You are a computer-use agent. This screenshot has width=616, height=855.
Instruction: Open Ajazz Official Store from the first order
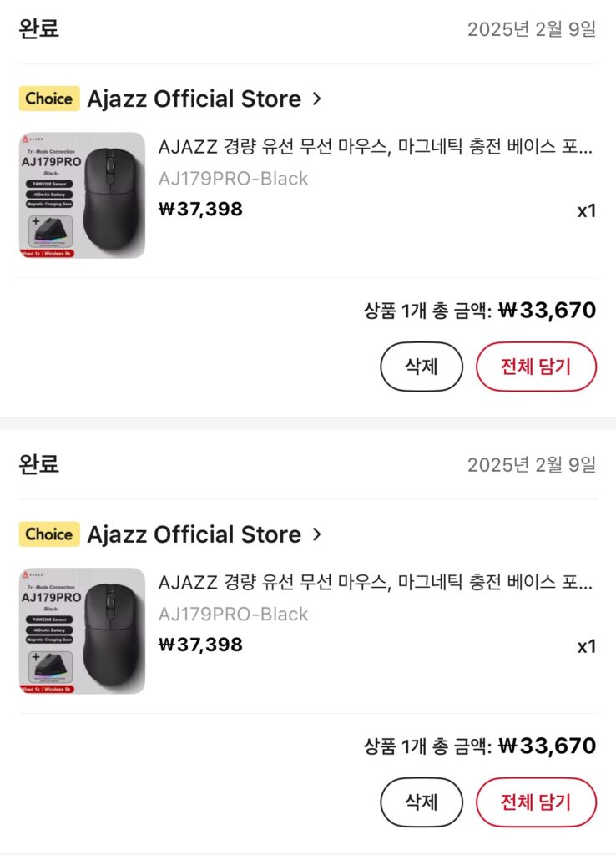(194, 99)
